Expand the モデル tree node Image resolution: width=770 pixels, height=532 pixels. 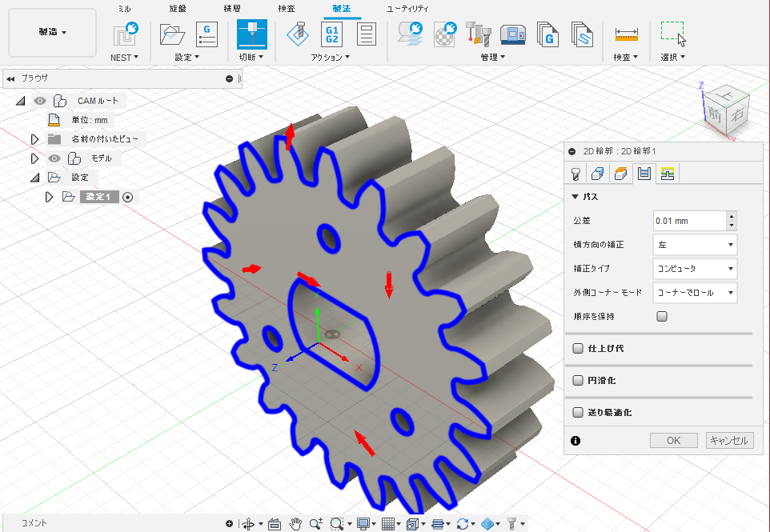point(34,158)
